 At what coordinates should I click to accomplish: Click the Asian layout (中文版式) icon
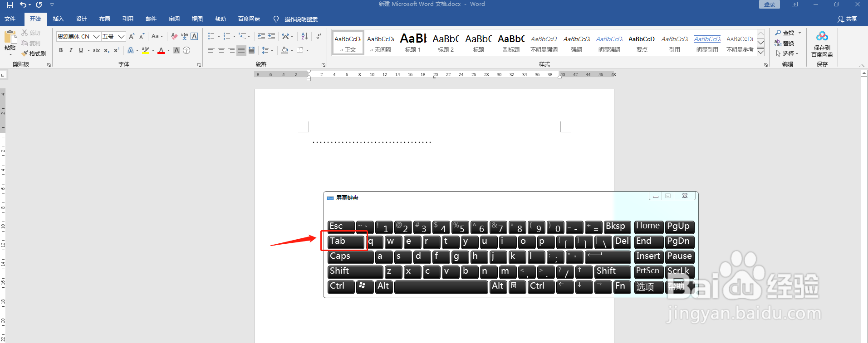(x=285, y=36)
